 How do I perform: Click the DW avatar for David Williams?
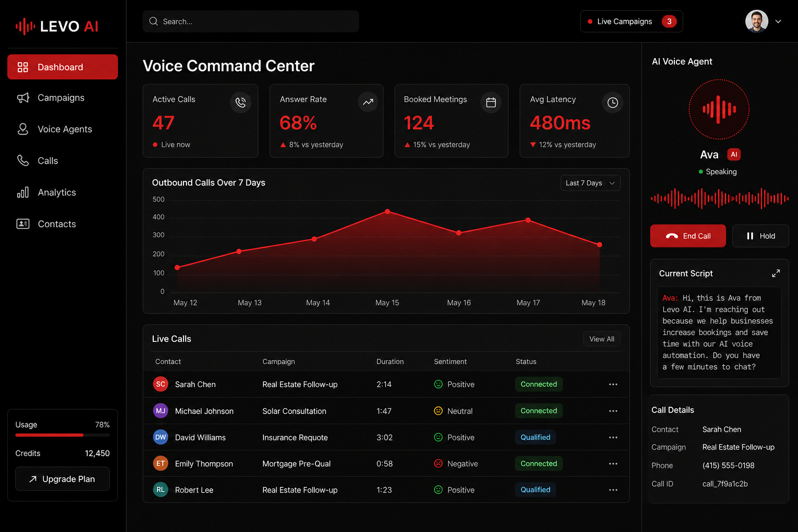161,437
